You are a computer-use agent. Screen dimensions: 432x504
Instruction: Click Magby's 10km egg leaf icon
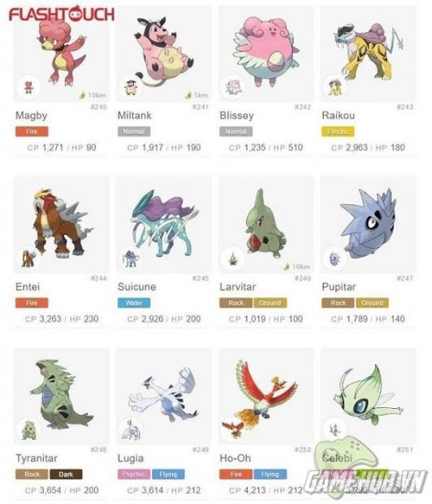(x=82, y=95)
